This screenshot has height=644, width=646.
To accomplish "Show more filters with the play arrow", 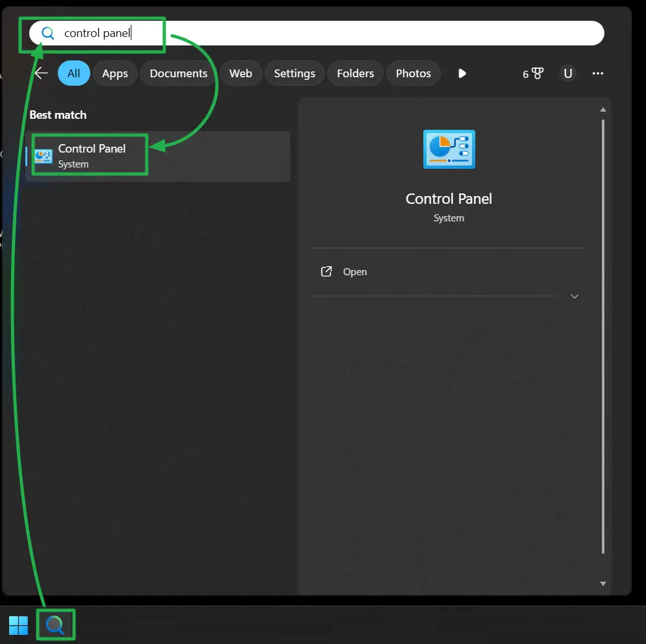I will [462, 73].
